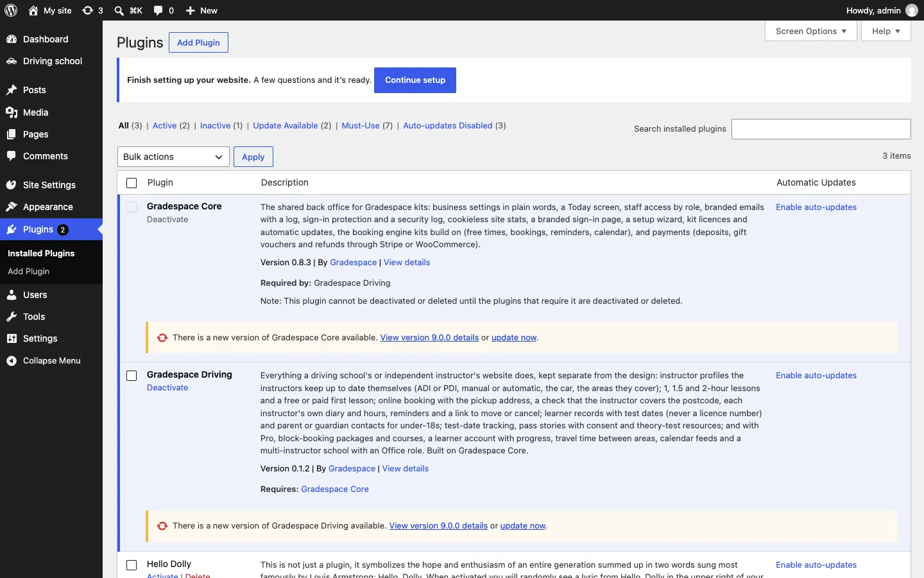Filter plugins by Update Available
Image resolution: width=924 pixels, height=578 pixels.
click(x=286, y=126)
